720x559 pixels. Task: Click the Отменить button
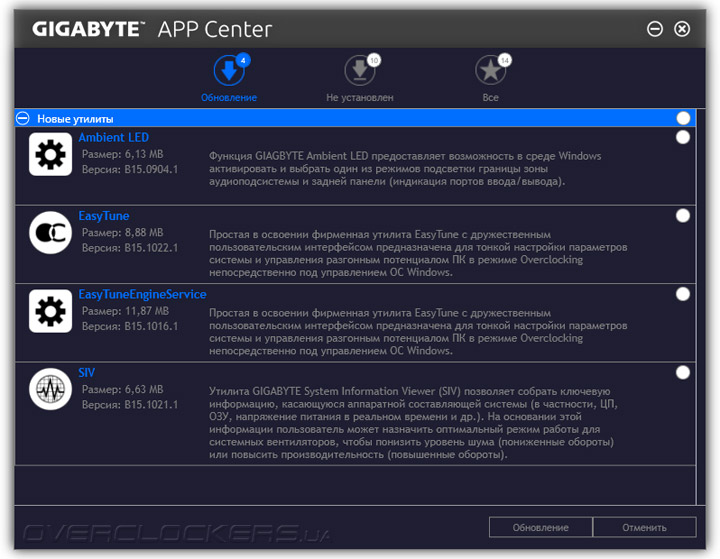pos(644,527)
